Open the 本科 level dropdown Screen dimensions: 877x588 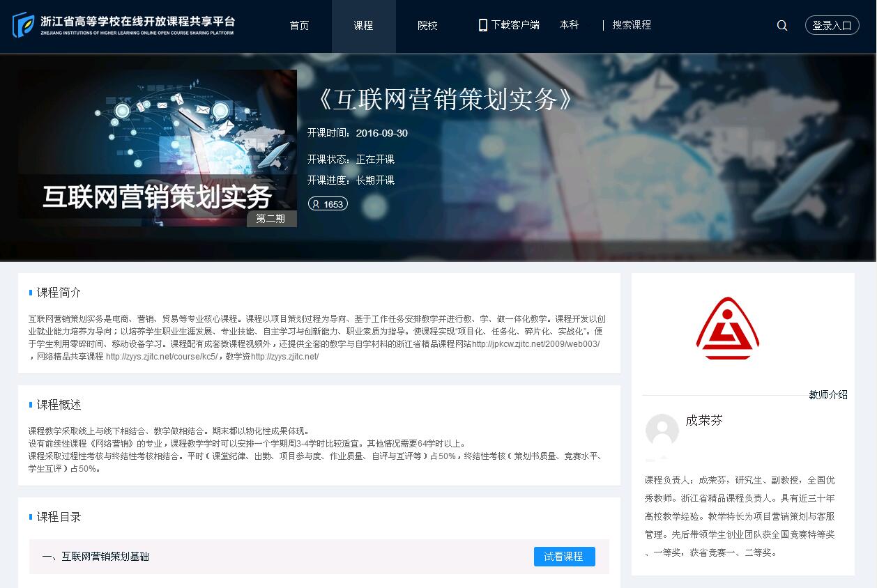point(570,25)
